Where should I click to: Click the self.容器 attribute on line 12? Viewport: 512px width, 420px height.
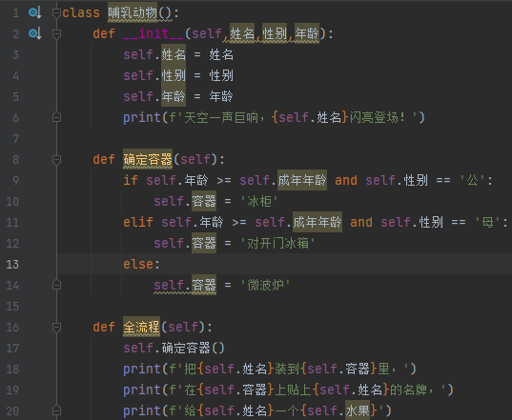(185, 243)
